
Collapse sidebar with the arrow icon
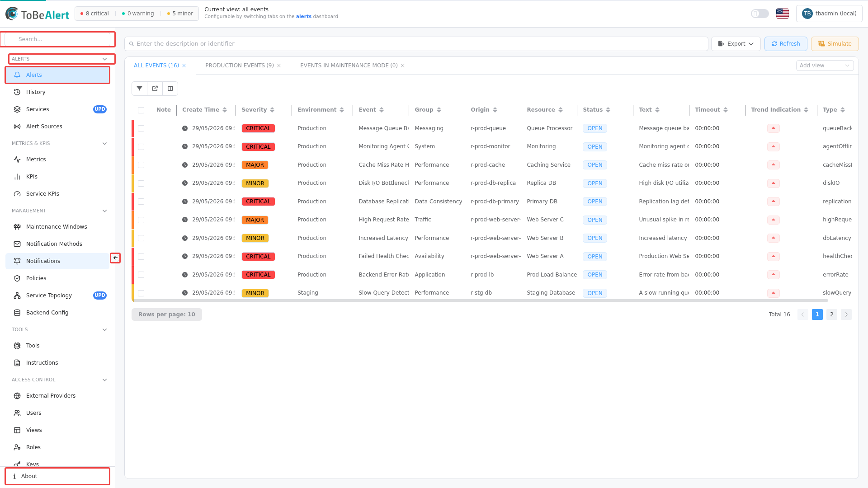pyautogui.click(x=115, y=258)
